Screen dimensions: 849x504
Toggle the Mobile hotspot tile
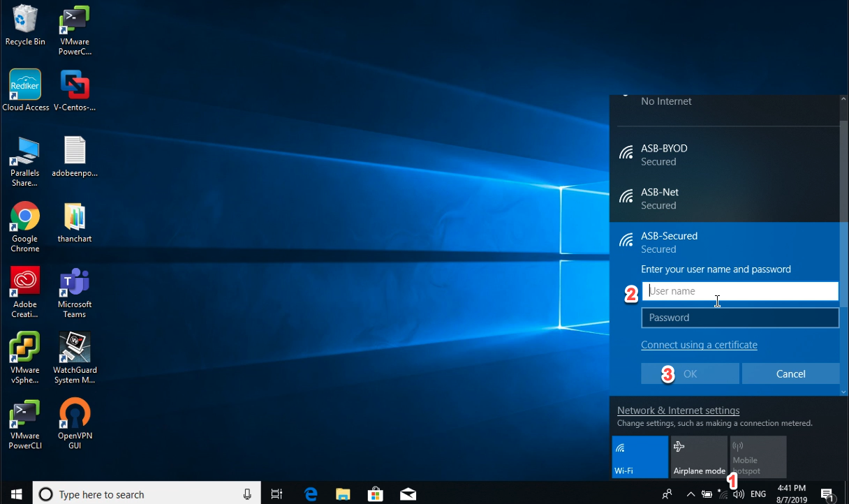tap(758, 457)
